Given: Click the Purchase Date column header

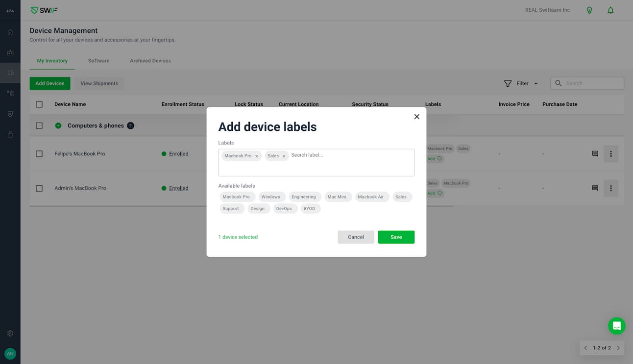Looking at the screenshot, I should (560, 104).
